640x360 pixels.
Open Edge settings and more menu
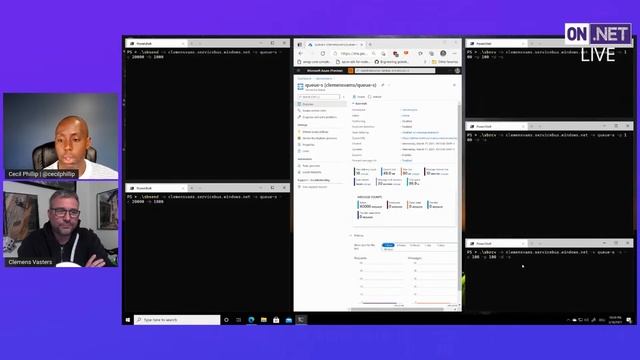coord(454,53)
